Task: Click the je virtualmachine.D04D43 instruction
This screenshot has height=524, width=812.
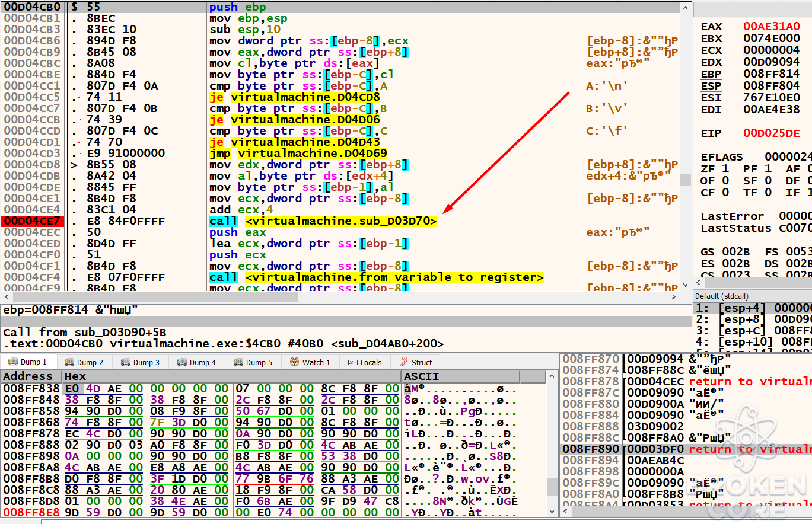Action: (x=295, y=142)
